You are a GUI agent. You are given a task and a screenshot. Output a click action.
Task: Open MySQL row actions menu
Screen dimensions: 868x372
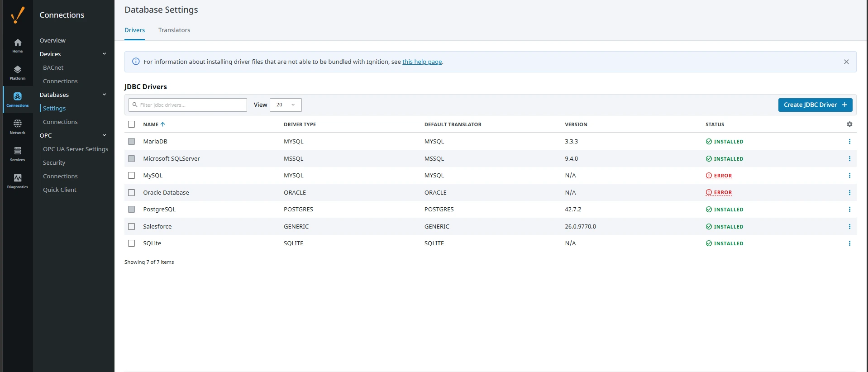point(849,176)
